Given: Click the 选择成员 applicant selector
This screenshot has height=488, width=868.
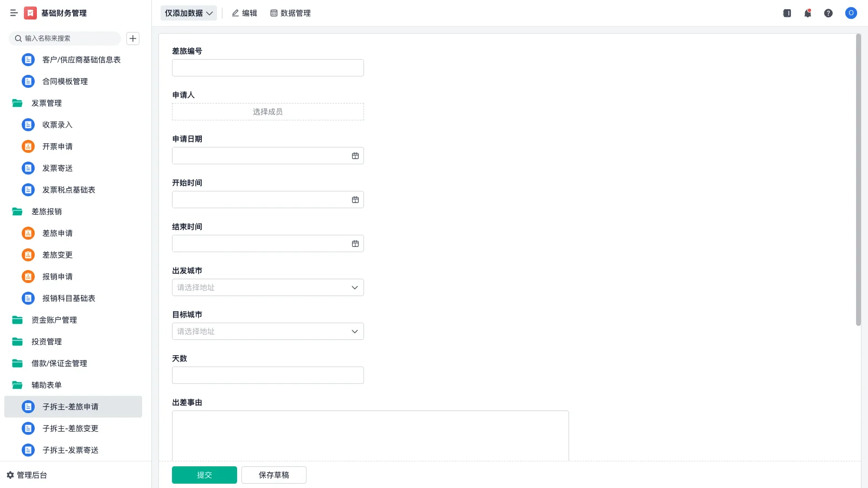Looking at the screenshot, I should point(267,112).
